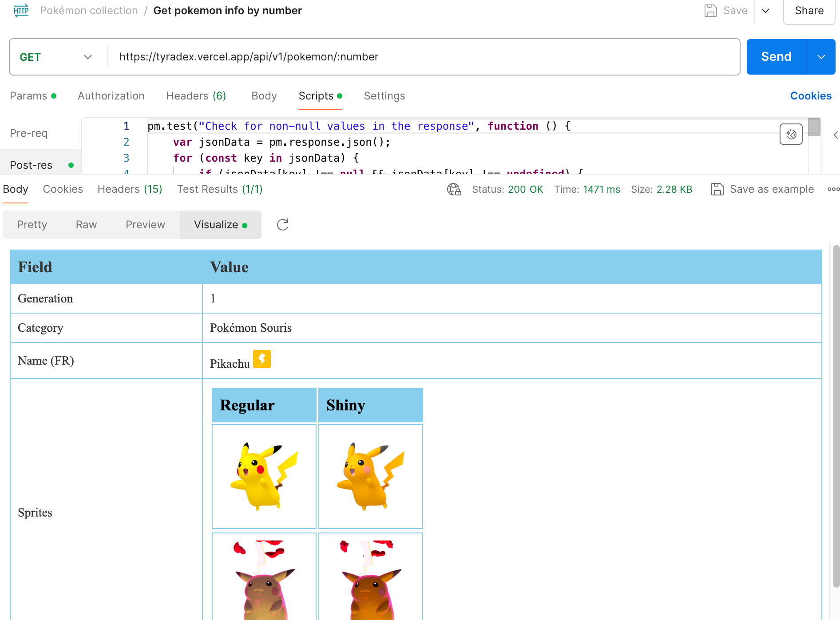Click Save as example

point(762,189)
